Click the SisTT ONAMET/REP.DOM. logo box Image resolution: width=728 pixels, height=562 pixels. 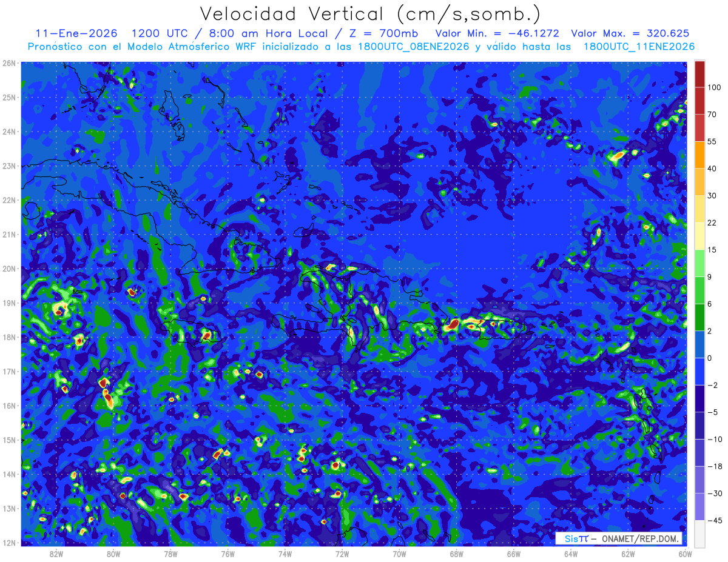(619, 538)
